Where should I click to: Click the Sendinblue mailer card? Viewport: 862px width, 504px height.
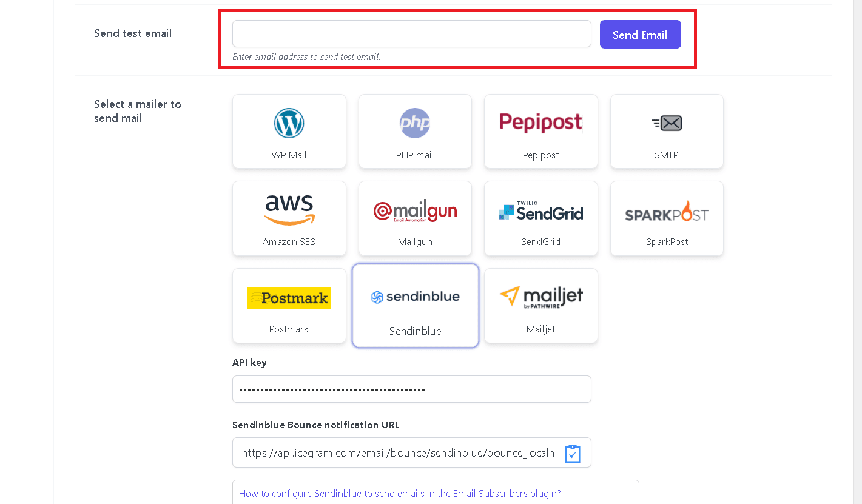[416, 306]
